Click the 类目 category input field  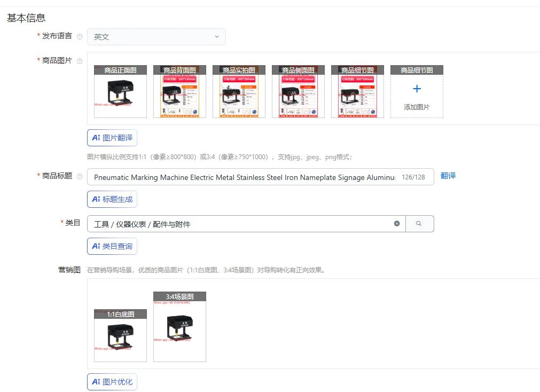(246, 224)
